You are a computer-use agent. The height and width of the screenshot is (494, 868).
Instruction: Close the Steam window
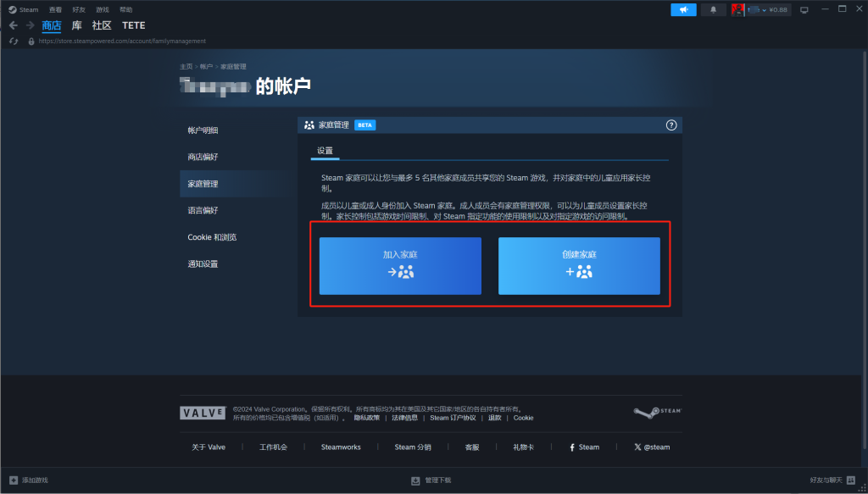[860, 8]
